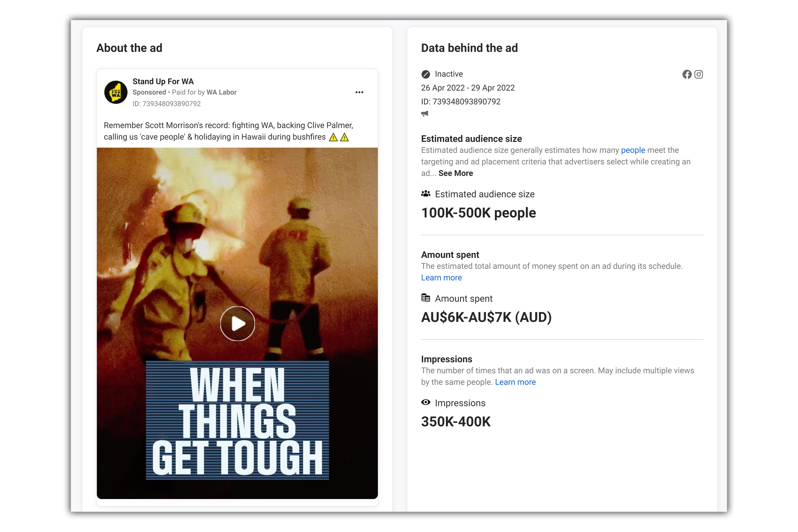Open the three-dot ad options menu
This screenshot has height=532, width=798.
(x=359, y=92)
